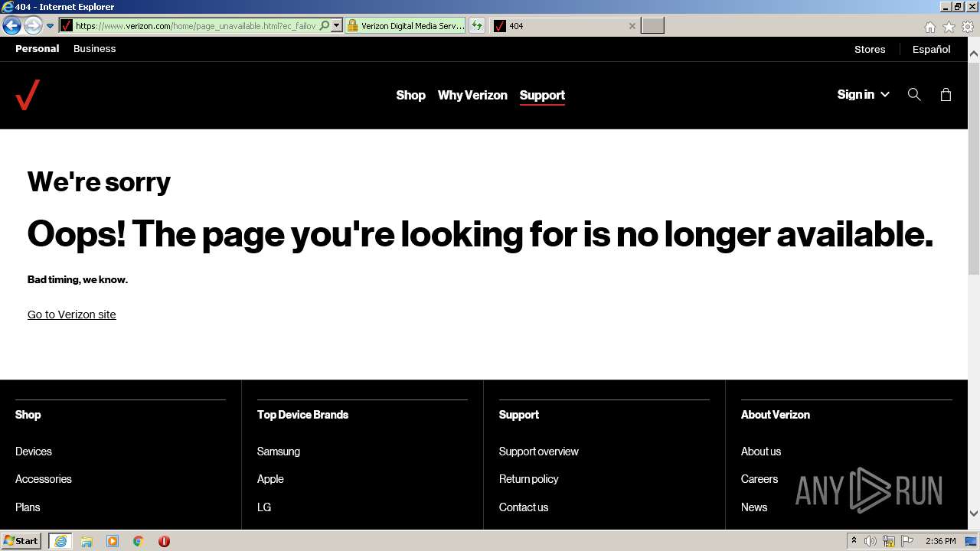Show hidden tray icons arrow
The width and height of the screenshot is (980, 551).
854,541
